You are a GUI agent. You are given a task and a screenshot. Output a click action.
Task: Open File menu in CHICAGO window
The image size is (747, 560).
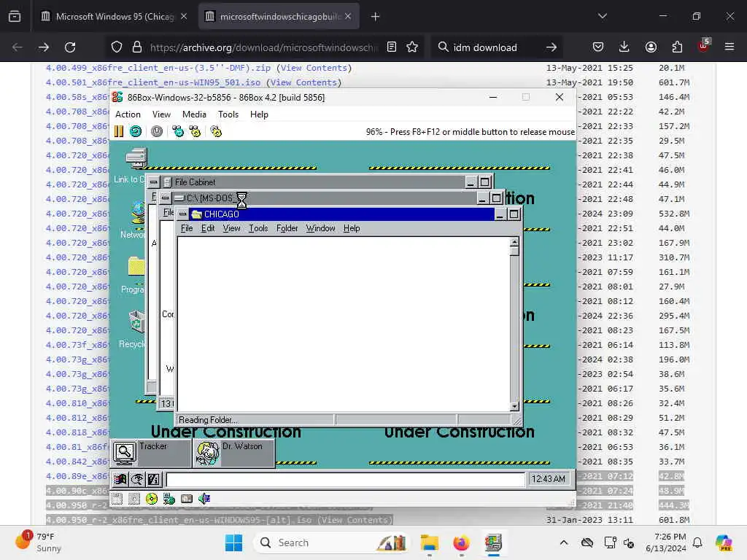[187, 228]
